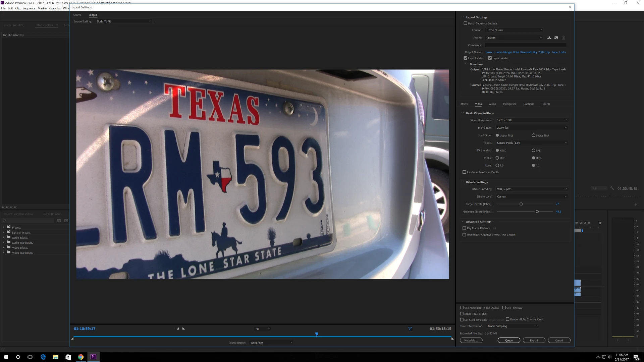Click the Set In Point marker icon
The height and width of the screenshot is (362, 644).
(x=178, y=329)
